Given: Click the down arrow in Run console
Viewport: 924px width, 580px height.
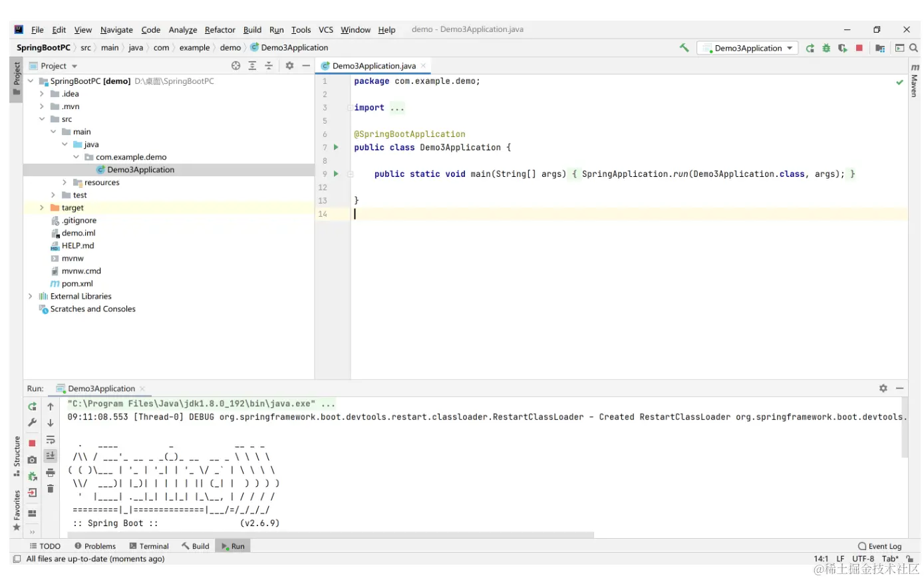Looking at the screenshot, I should point(51,422).
